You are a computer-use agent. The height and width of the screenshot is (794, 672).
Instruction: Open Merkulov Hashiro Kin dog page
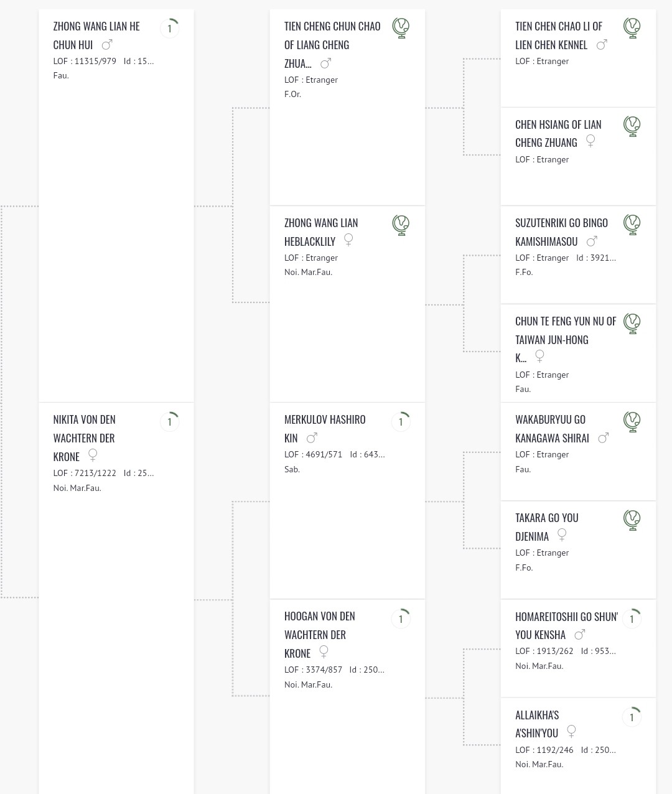click(325, 429)
